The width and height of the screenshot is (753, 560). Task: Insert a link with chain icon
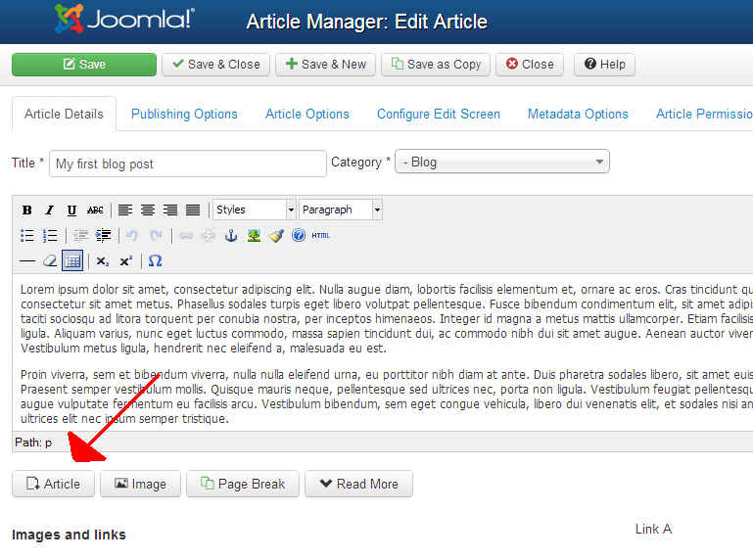186,235
